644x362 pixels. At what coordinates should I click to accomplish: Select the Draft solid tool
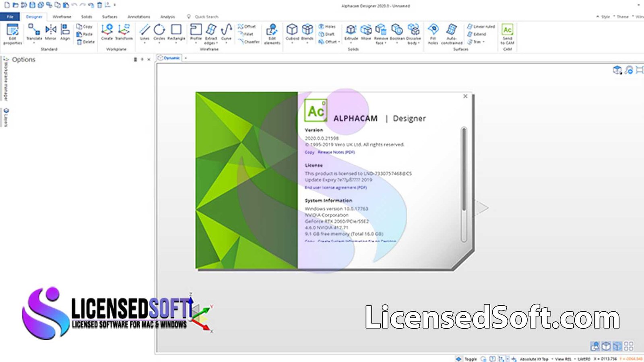click(326, 34)
